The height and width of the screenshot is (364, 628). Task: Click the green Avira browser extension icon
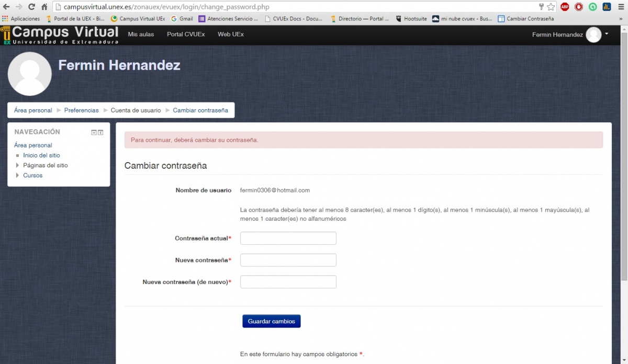click(592, 7)
